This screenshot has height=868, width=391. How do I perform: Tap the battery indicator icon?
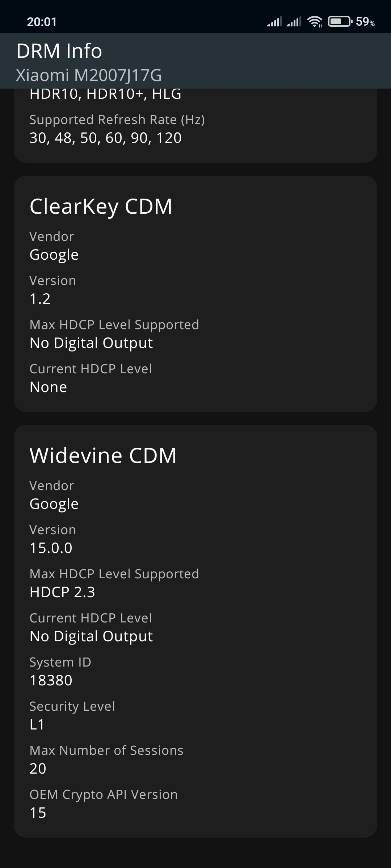[340, 22]
